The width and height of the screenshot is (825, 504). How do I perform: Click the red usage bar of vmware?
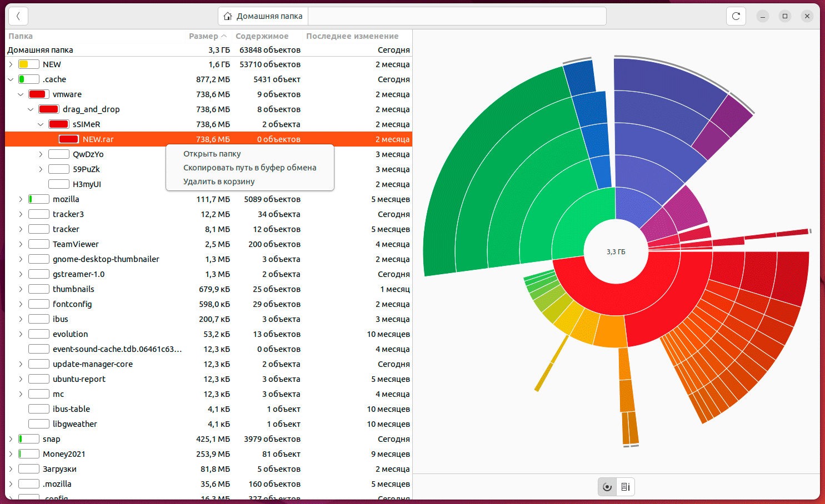[37, 94]
